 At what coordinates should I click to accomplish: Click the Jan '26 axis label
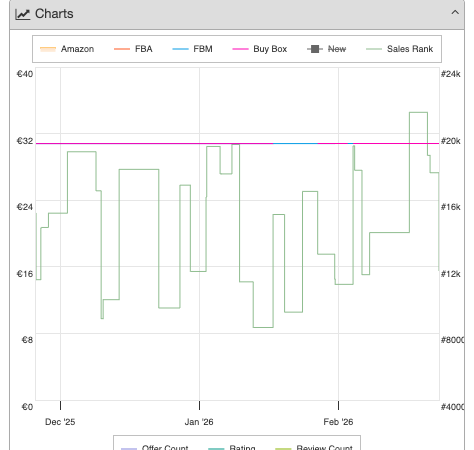coord(199,422)
